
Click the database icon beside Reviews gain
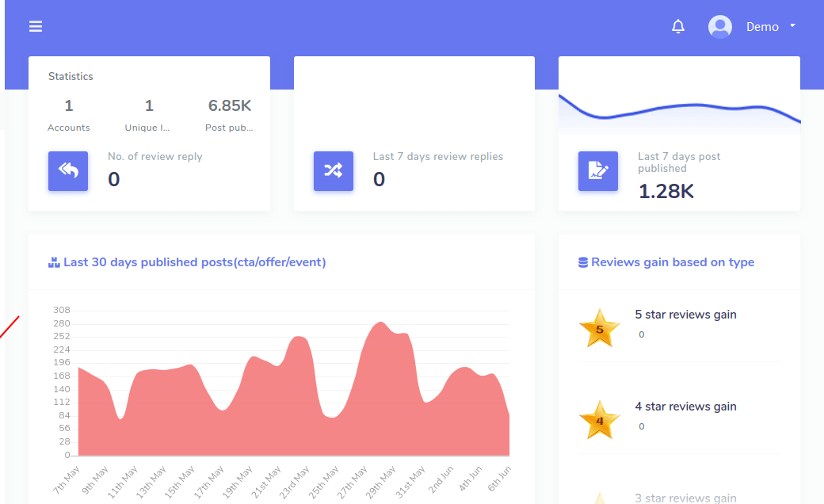583,262
